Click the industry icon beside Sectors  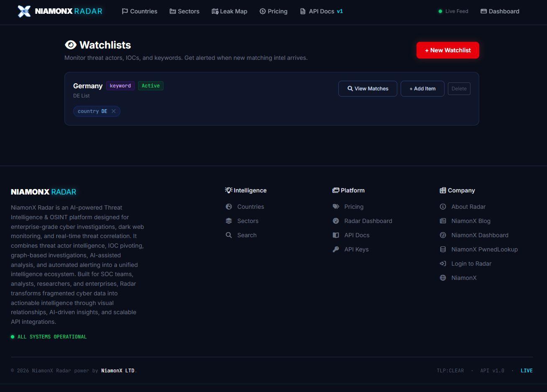[x=173, y=11]
